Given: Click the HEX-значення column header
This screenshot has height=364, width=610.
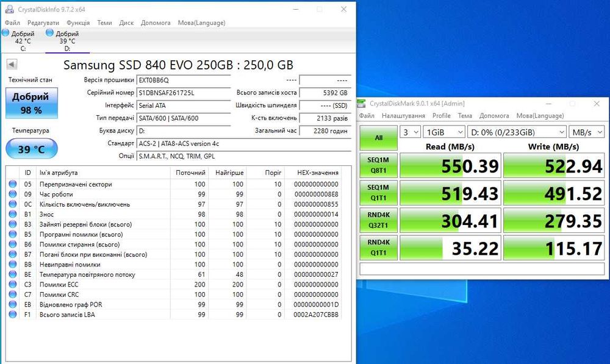Looking at the screenshot, I should tap(313, 173).
